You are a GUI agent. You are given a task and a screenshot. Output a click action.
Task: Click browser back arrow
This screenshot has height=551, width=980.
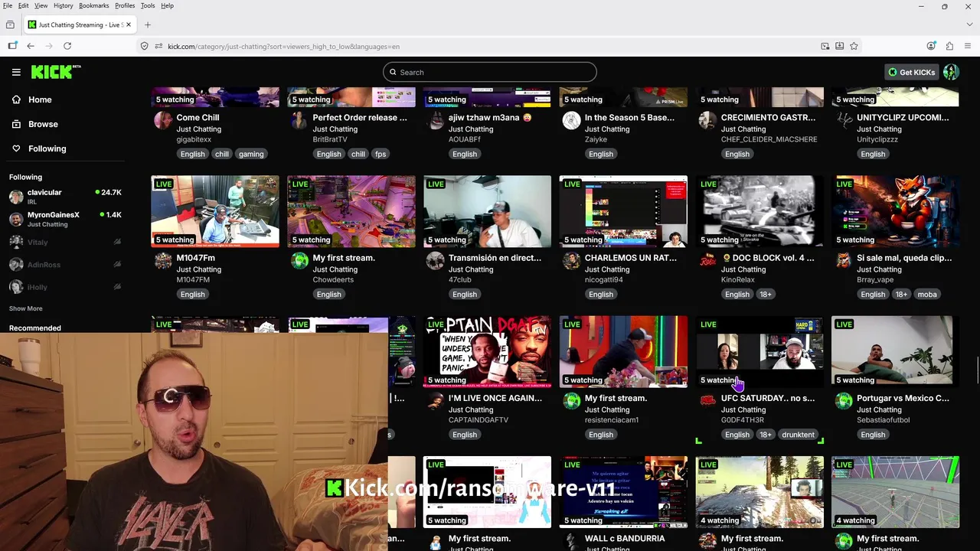tap(31, 46)
